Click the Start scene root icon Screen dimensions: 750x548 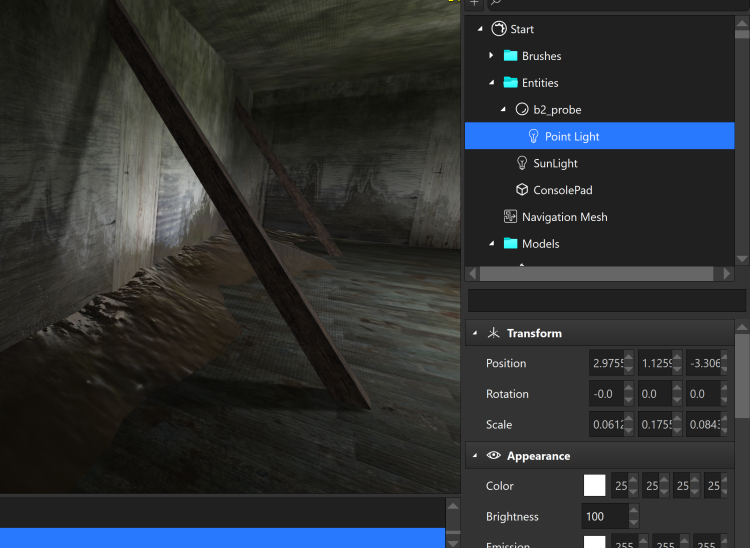498,29
